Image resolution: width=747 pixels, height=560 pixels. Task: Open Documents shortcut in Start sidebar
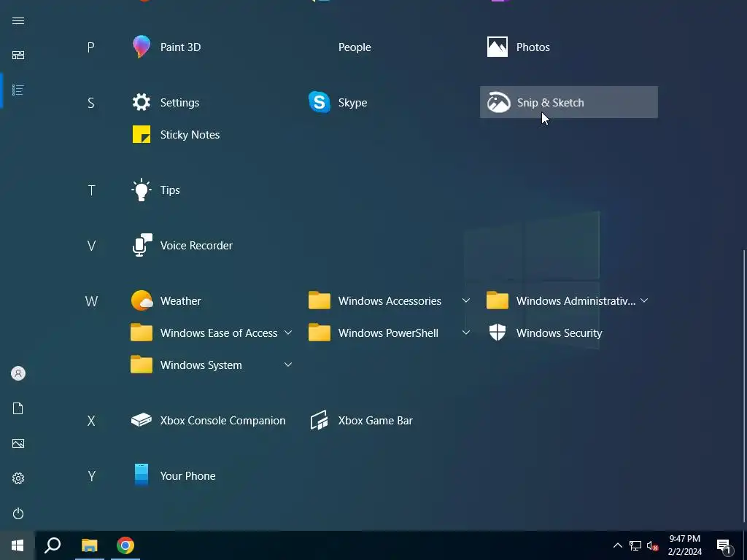tap(18, 408)
